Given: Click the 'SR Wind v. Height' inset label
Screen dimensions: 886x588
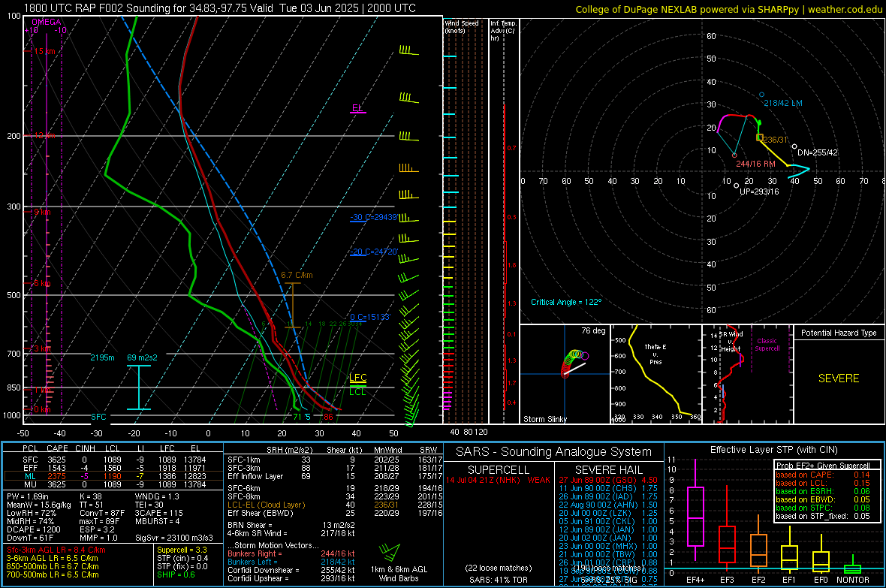Looking at the screenshot, I should pyautogui.click(x=731, y=342).
